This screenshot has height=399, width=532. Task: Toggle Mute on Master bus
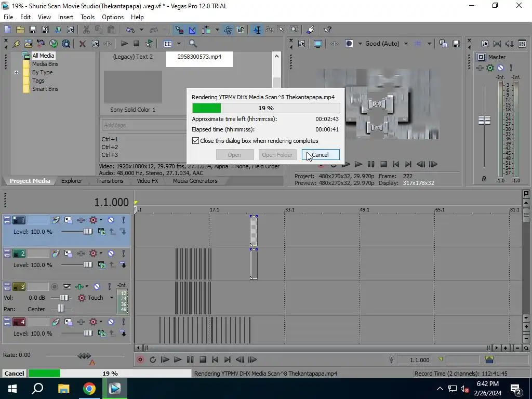(500, 68)
